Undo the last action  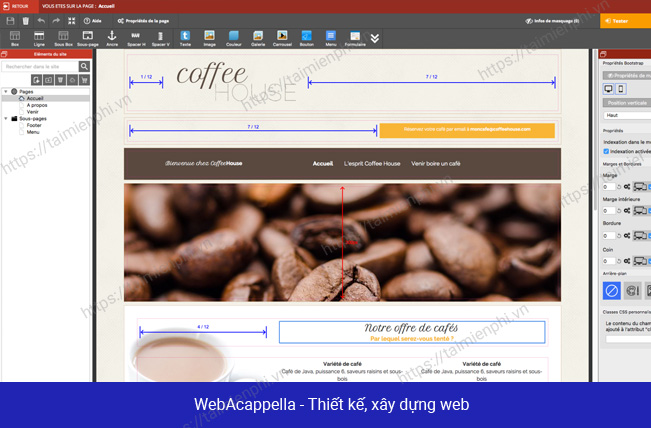[41, 21]
